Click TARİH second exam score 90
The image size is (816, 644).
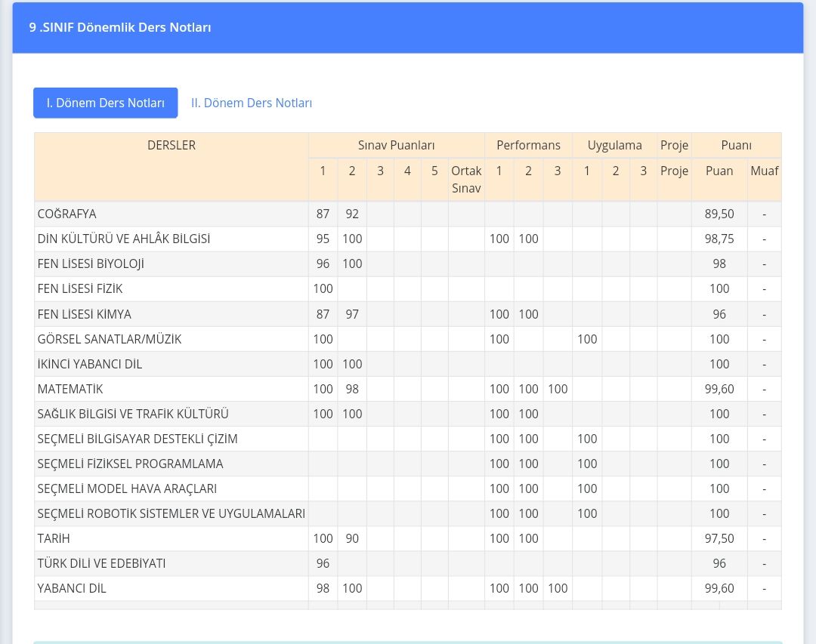tap(352, 538)
